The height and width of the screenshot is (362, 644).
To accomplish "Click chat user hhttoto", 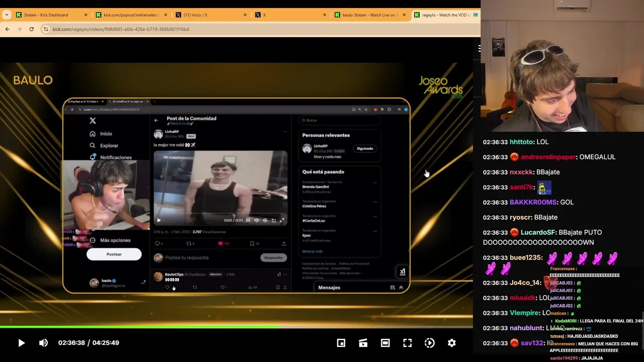I will pos(522,142).
